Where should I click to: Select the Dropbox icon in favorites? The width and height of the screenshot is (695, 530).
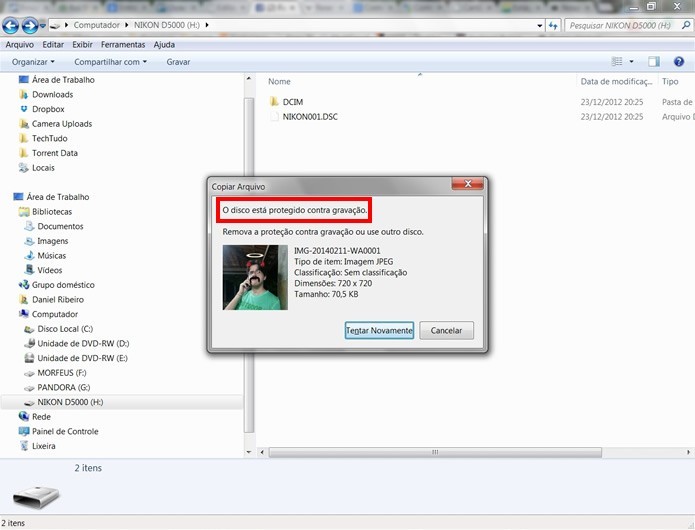[24, 109]
